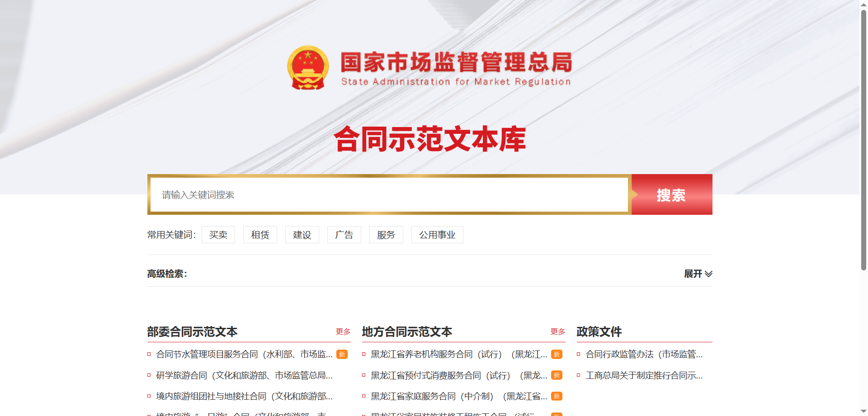Screen dimensions: 868x416
Task: Open 更多 for 地方合同示范文本
Action: [x=558, y=331]
